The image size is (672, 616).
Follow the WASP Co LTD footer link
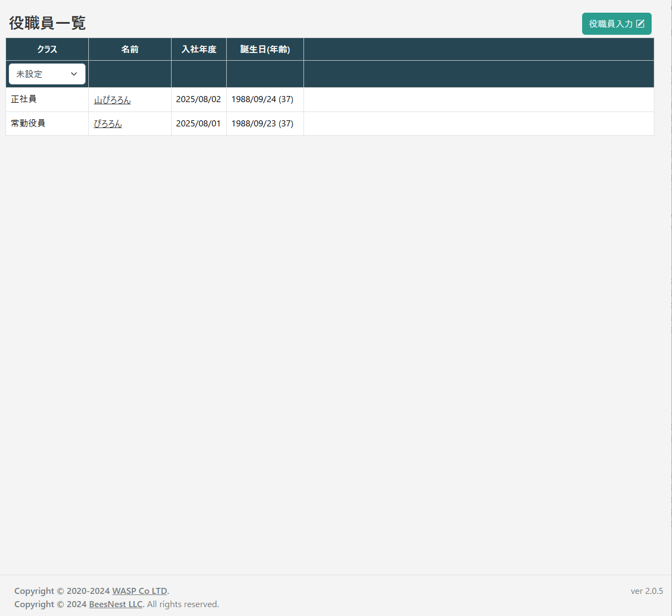[x=140, y=591]
